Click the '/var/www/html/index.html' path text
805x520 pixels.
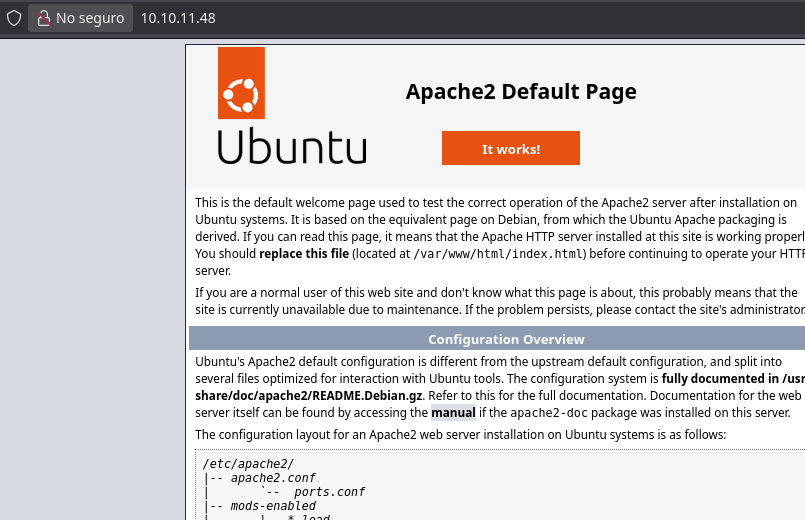click(x=499, y=254)
